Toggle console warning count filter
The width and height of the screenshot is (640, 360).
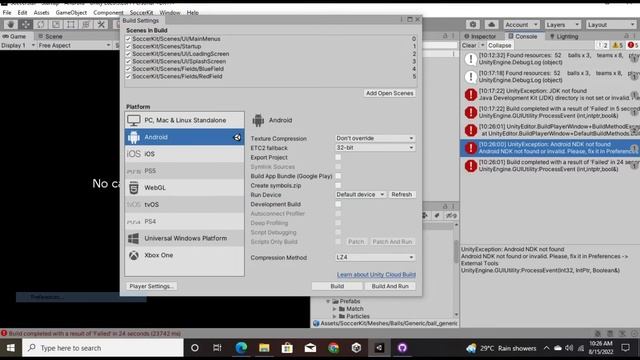tap(618, 45)
